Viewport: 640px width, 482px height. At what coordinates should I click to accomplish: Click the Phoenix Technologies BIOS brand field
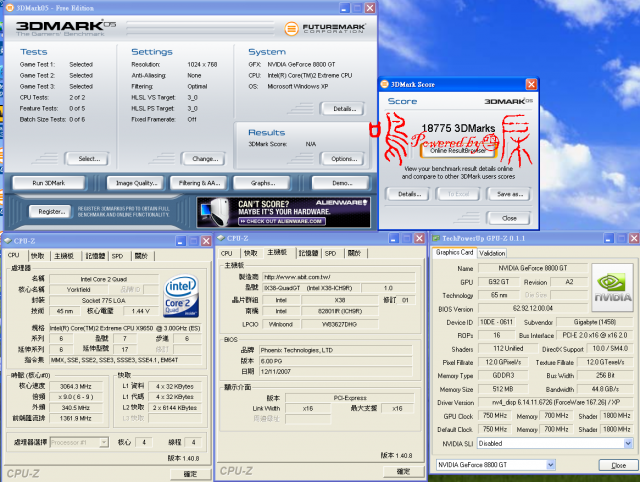(336, 350)
